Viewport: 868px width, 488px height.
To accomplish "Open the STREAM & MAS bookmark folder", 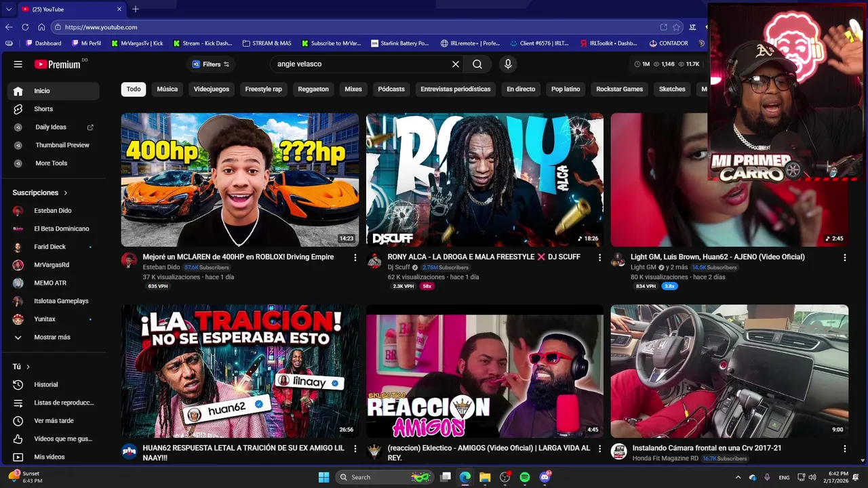I will [267, 43].
